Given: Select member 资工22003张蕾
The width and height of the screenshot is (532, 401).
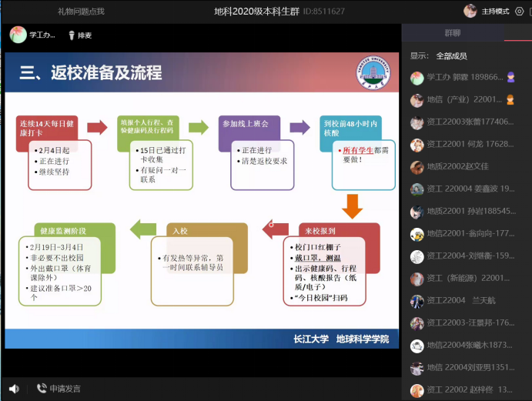Looking at the screenshot, I should coord(470,122).
